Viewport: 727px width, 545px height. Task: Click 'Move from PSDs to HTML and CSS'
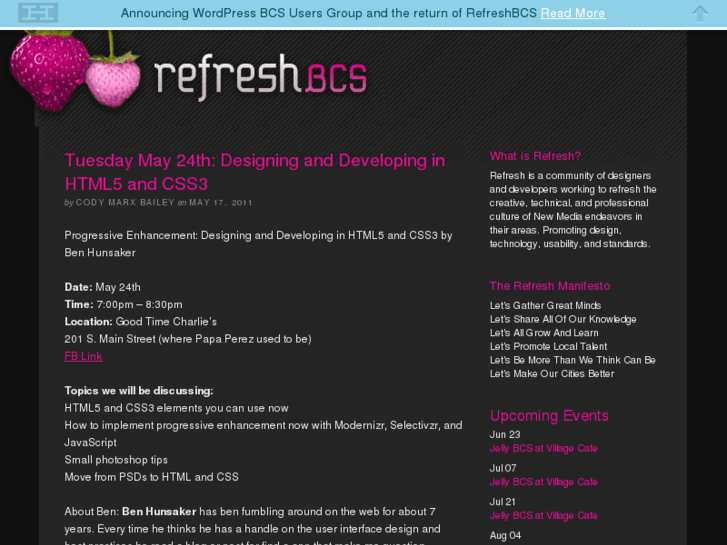coord(152,477)
